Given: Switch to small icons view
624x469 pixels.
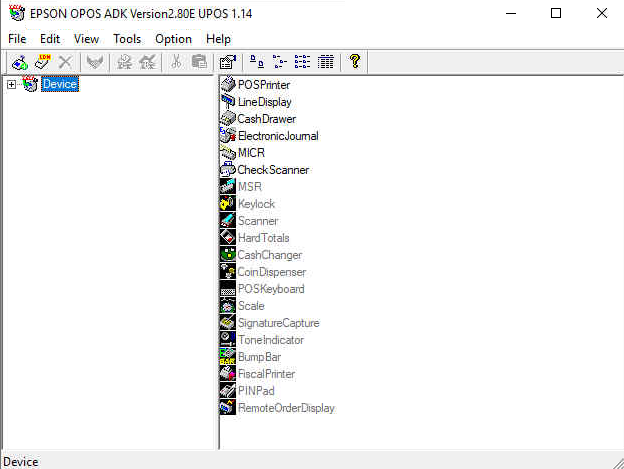Looking at the screenshot, I should pyautogui.click(x=280, y=62).
